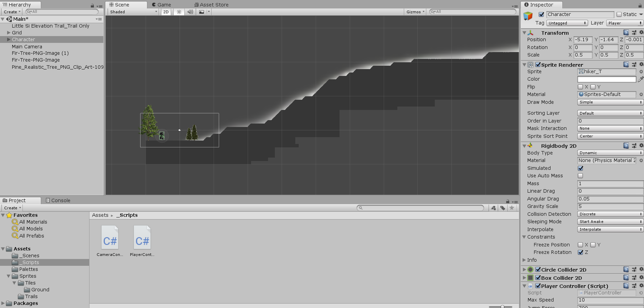Click Rigidbody 2D preset icon
The width and height of the screenshot is (644, 308).
click(x=634, y=146)
